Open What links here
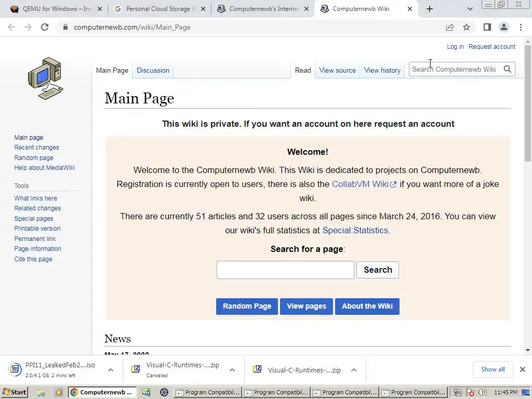The image size is (532, 399). 36,198
